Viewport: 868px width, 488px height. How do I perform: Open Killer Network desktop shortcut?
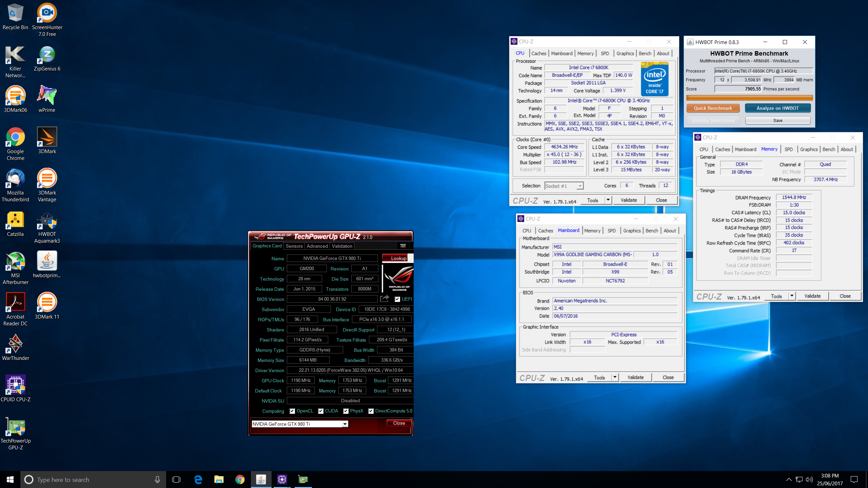[15, 62]
